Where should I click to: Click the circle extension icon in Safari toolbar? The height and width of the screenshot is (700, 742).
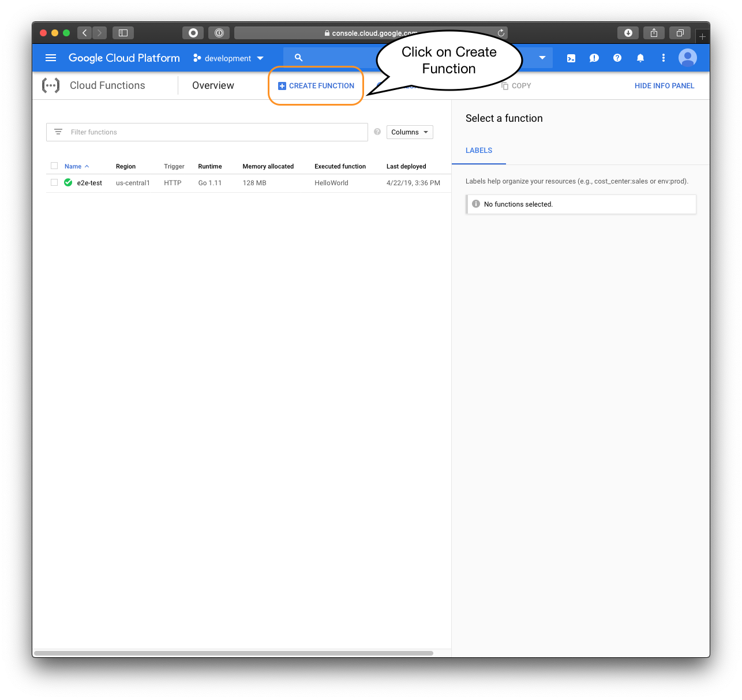coord(193,33)
